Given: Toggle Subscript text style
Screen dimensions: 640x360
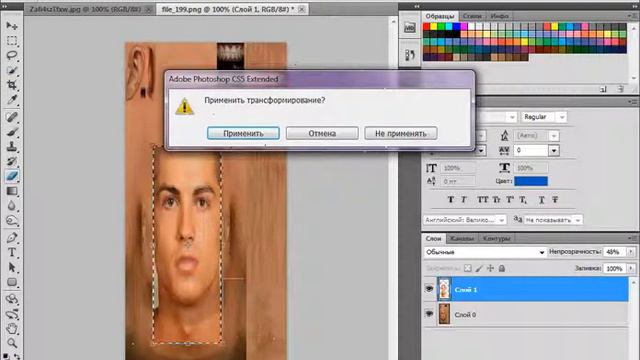Looking at the screenshot, I should pos(523,200).
